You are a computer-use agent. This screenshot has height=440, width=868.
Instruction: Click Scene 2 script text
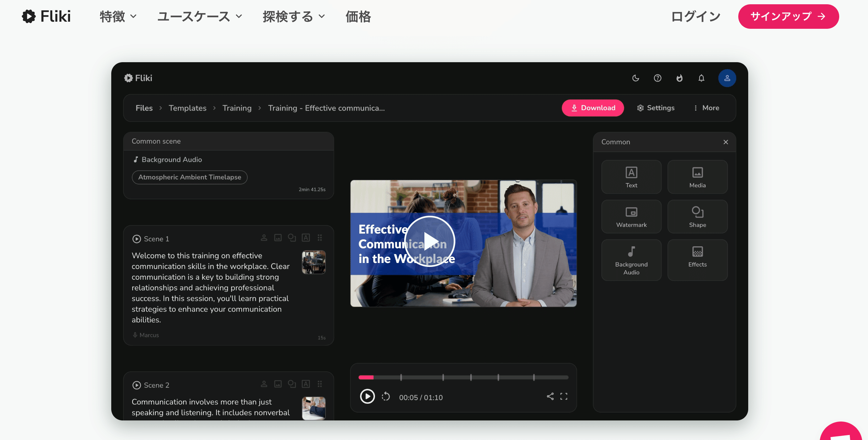tap(211, 407)
